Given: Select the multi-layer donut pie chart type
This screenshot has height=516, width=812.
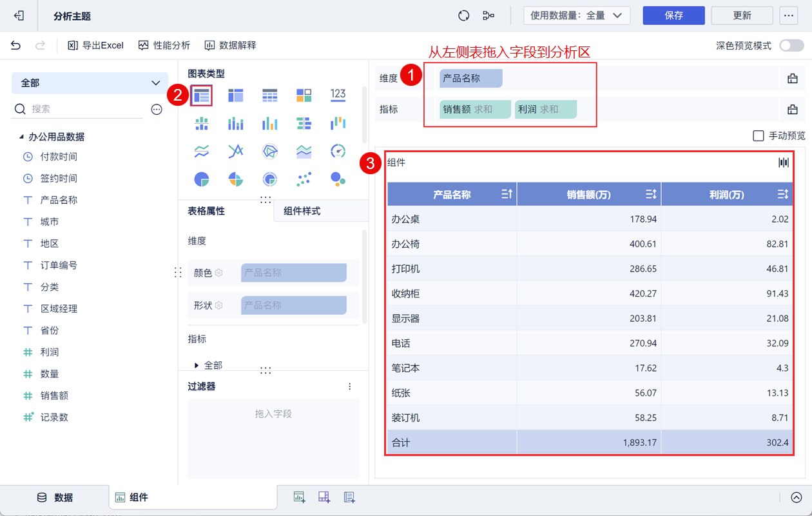Looking at the screenshot, I should (x=270, y=179).
